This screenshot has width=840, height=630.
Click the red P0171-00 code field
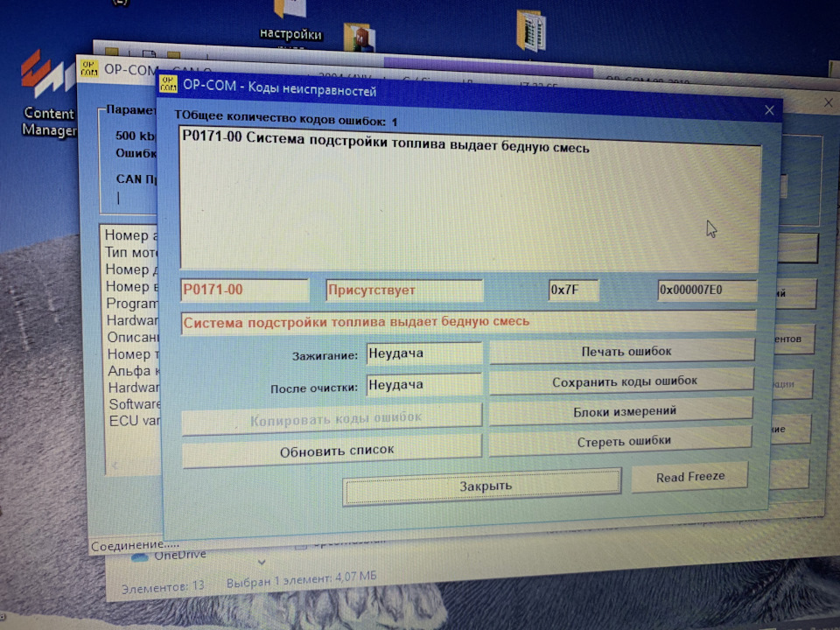(245, 290)
